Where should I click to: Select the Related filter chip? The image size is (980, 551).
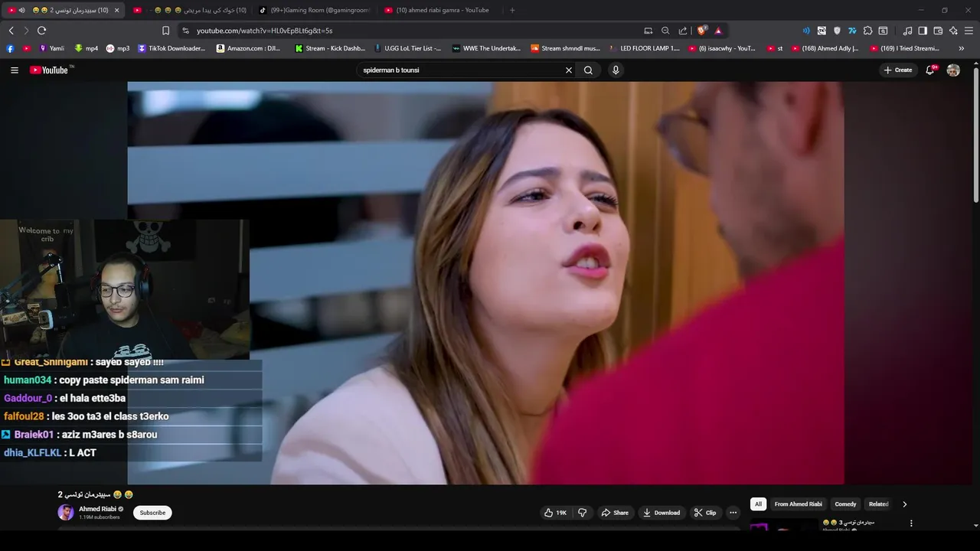tap(878, 504)
